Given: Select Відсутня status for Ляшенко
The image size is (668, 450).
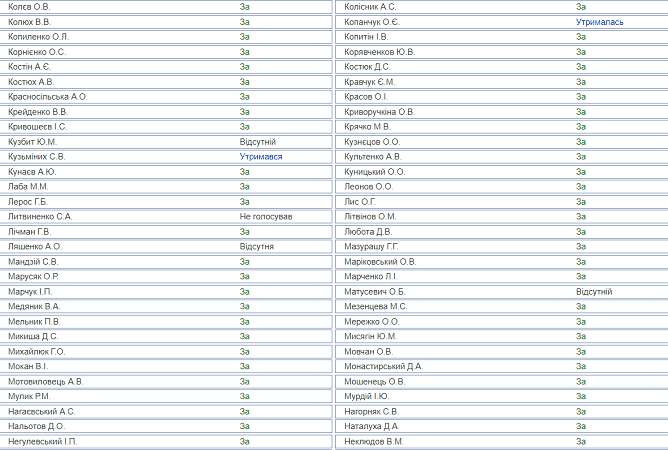Looking at the screenshot, I should [x=256, y=247].
